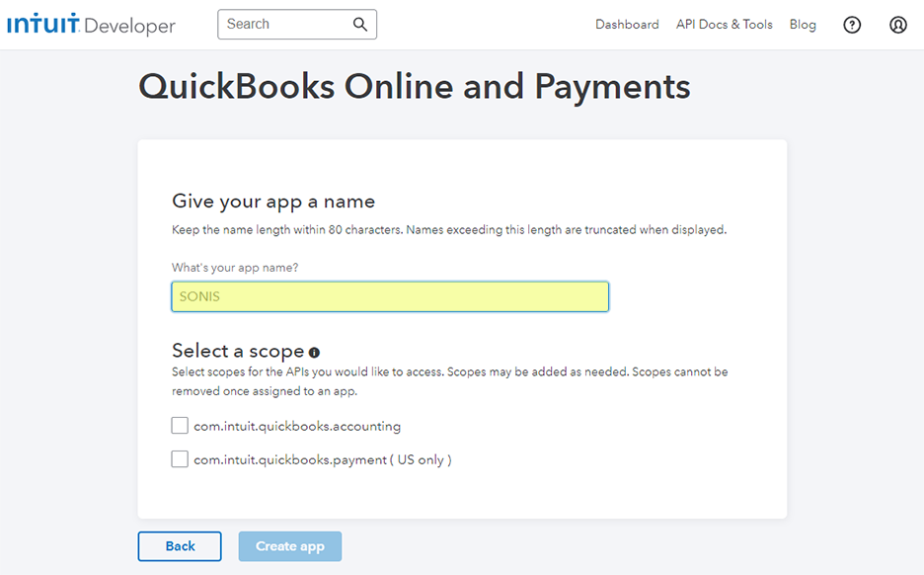
Task: Open API Docs & Tools menu
Action: tap(724, 25)
